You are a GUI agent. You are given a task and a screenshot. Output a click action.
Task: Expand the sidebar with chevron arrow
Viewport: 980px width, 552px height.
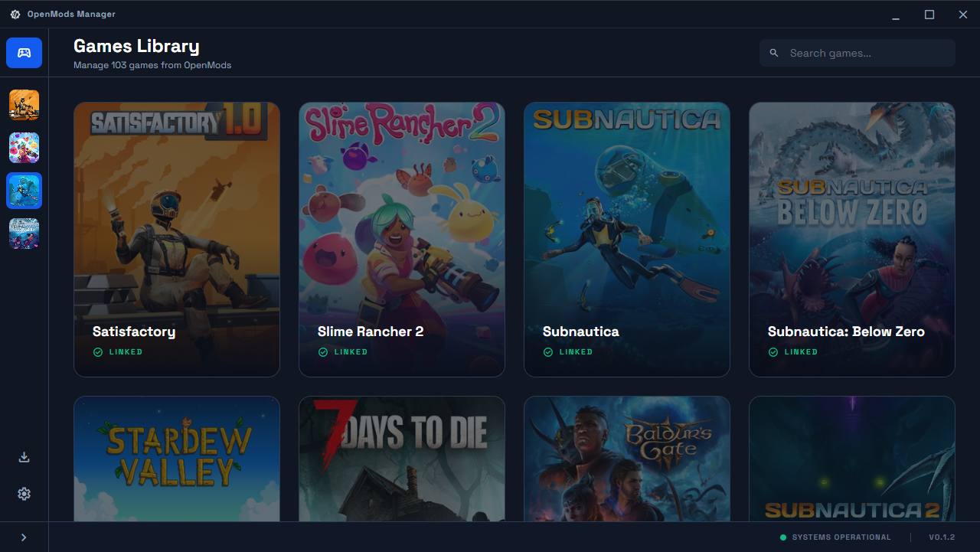(x=24, y=537)
